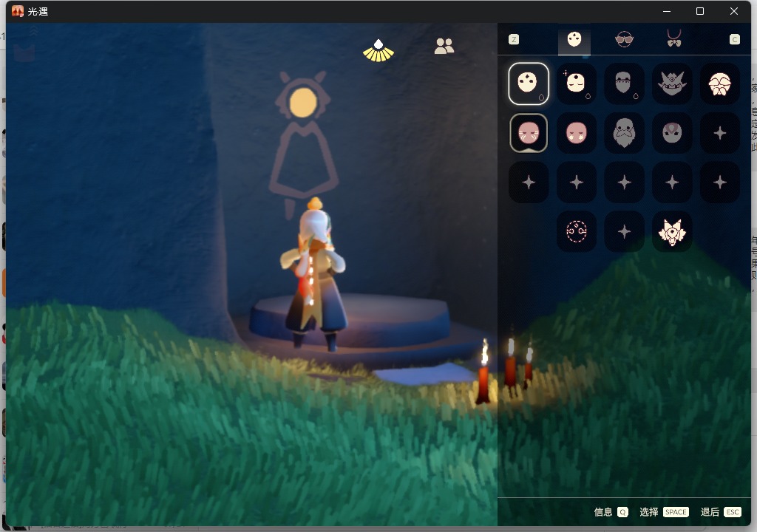Screen dimensions: 757x532
Task: Click the faint cape icon at upper left
Action: (x=24, y=52)
